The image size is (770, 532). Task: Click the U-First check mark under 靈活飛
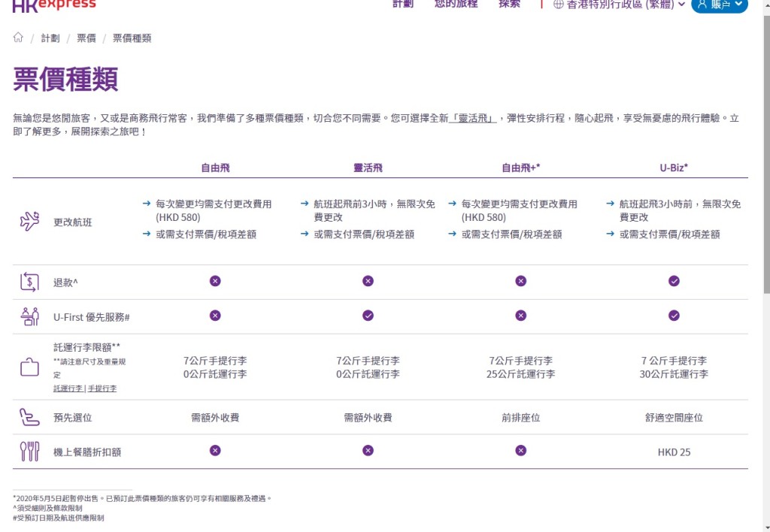(368, 315)
